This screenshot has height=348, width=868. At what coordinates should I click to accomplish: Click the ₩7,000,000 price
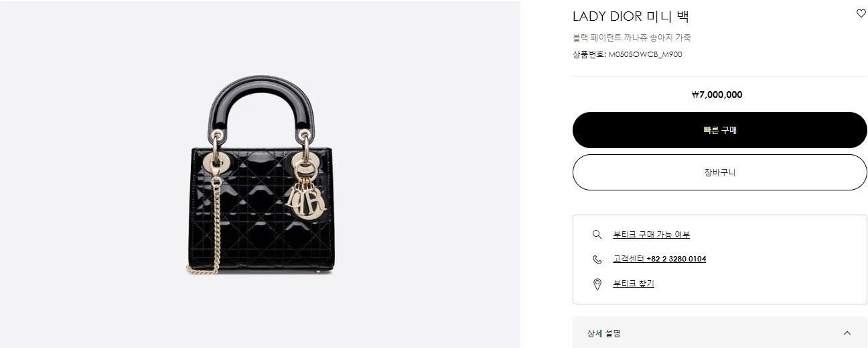click(x=717, y=95)
